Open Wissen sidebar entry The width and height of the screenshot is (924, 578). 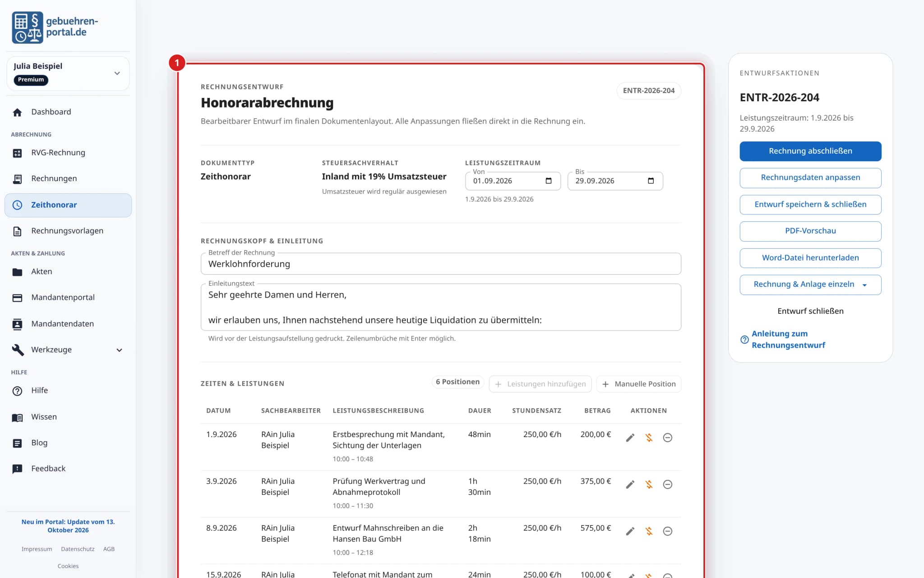(x=68, y=417)
